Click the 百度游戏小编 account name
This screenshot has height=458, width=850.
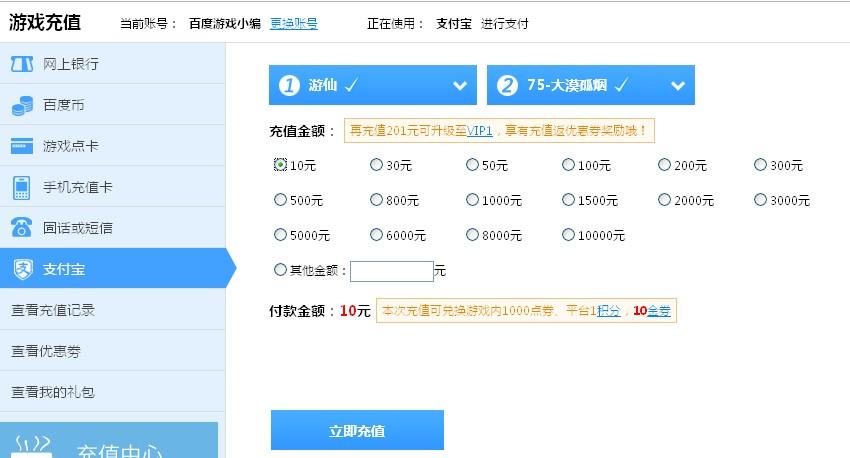pos(224,23)
